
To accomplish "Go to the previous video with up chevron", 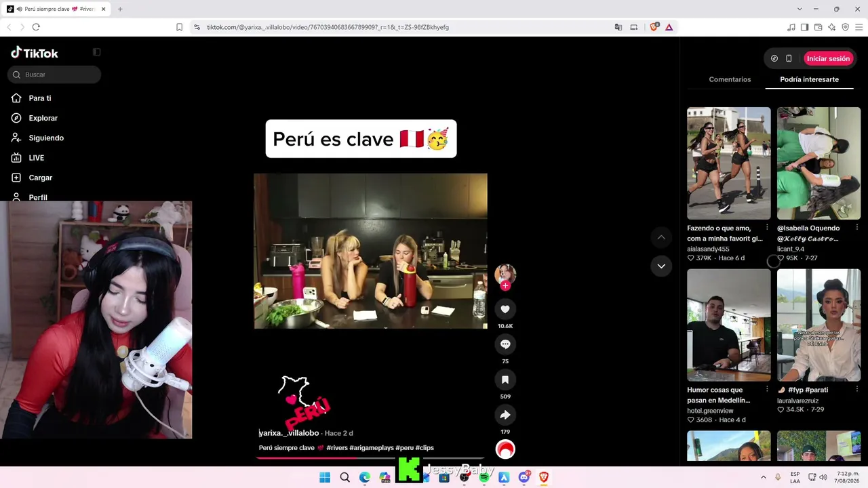I will pyautogui.click(x=661, y=237).
